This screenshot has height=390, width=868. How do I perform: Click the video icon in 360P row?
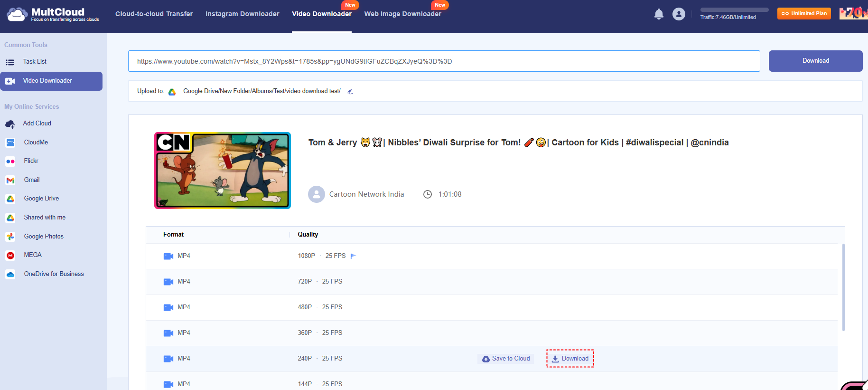click(168, 333)
